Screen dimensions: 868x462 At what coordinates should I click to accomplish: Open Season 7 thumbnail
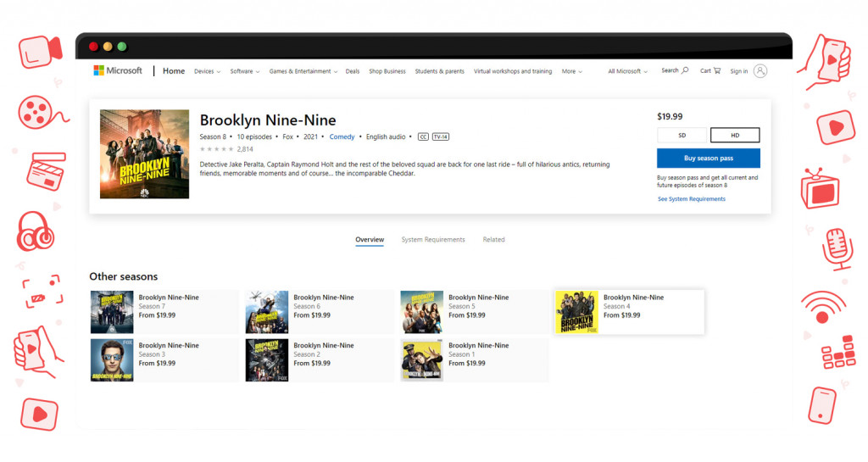tap(112, 312)
